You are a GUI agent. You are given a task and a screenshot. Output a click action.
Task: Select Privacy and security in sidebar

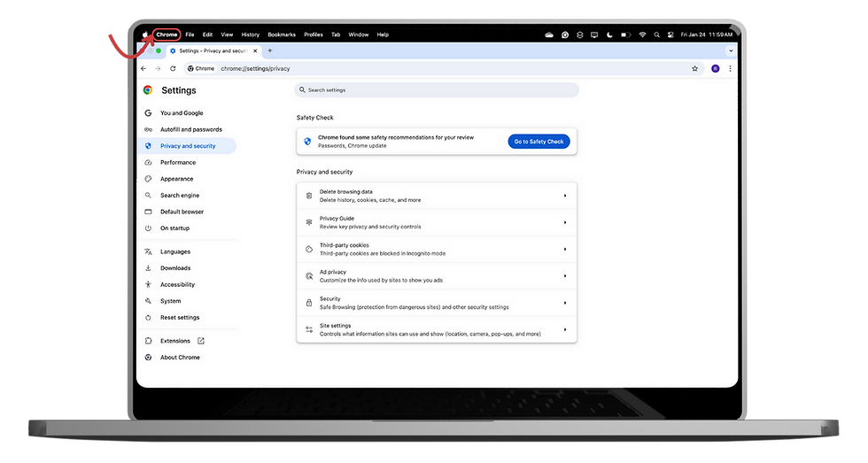187,146
